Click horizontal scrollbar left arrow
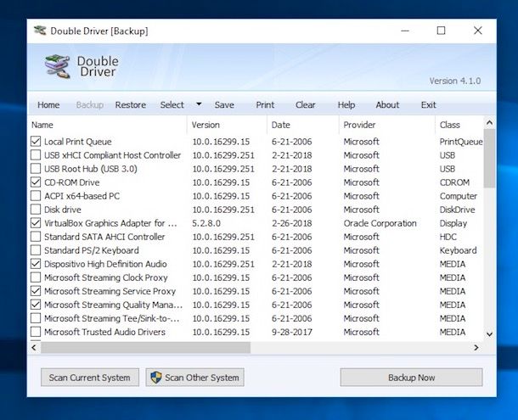Screen dimensions: 518x420 [x=34, y=347]
